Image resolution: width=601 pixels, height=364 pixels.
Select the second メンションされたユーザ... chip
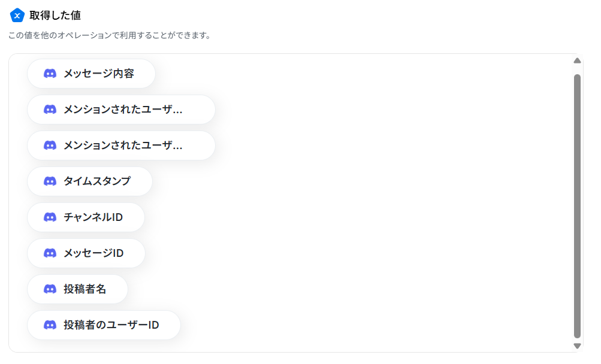tap(121, 145)
